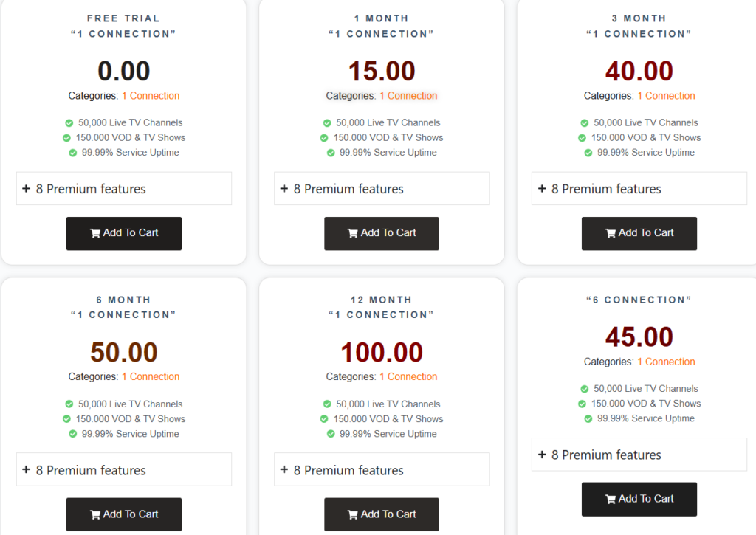Screen dimensions: 756x535
Task: Add the 100.00 twelve month plan to cart
Action: [x=382, y=514]
